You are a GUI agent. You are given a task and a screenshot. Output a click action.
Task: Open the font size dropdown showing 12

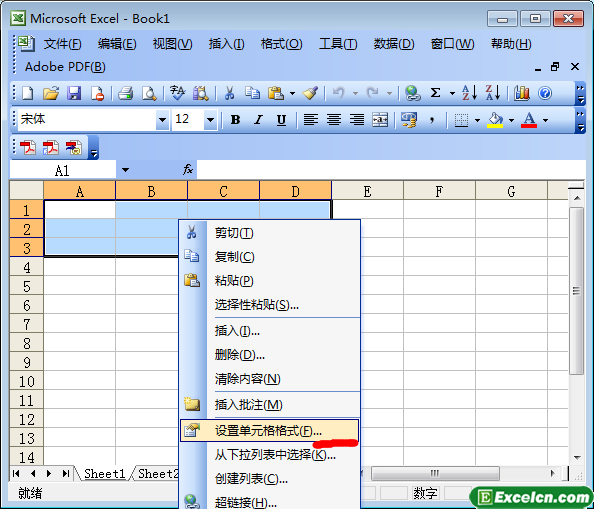(x=211, y=120)
